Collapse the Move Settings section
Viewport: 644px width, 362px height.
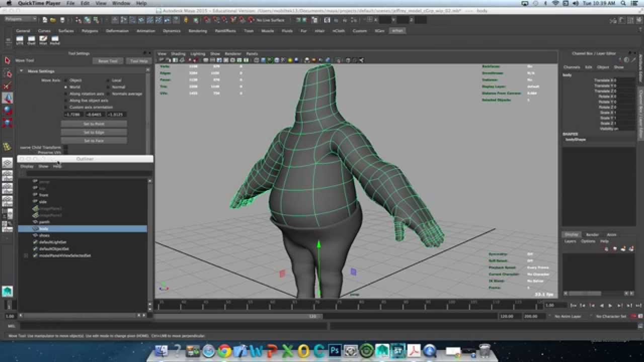pos(21,71)
